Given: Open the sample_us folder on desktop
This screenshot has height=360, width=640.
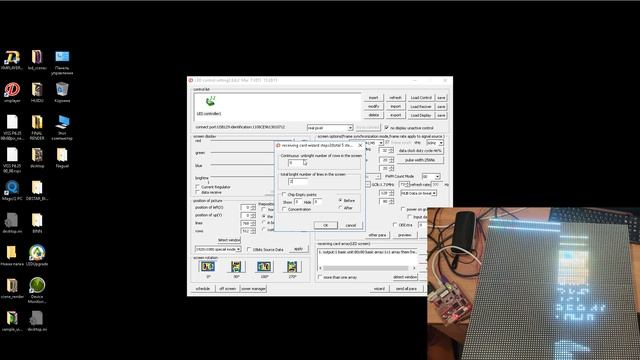Looking at the screenshot, I should tap(12, 318).
